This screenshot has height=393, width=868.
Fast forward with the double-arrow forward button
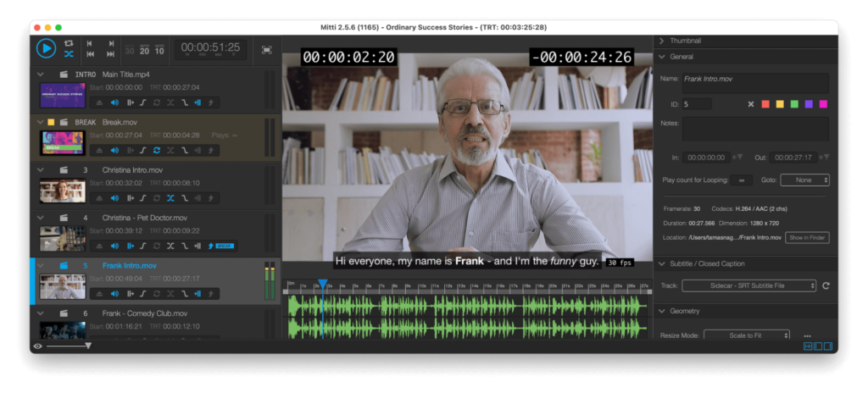coord(111,53)
